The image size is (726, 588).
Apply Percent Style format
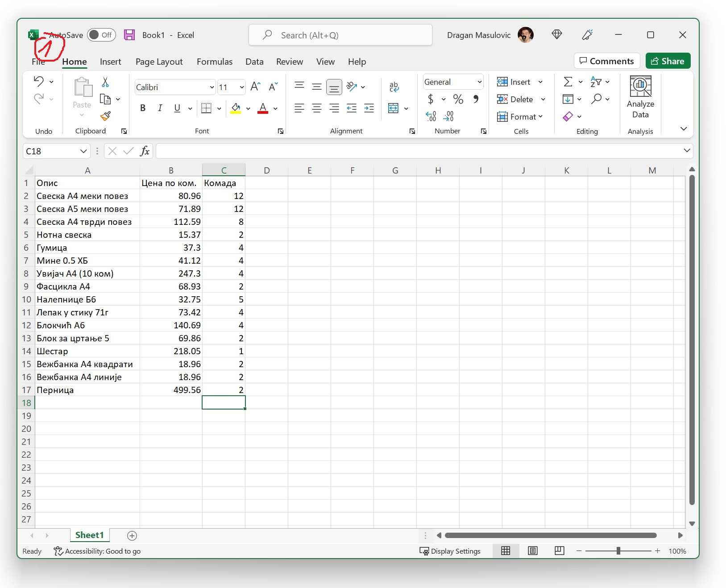pyautogui.click(x=458, y=99)
